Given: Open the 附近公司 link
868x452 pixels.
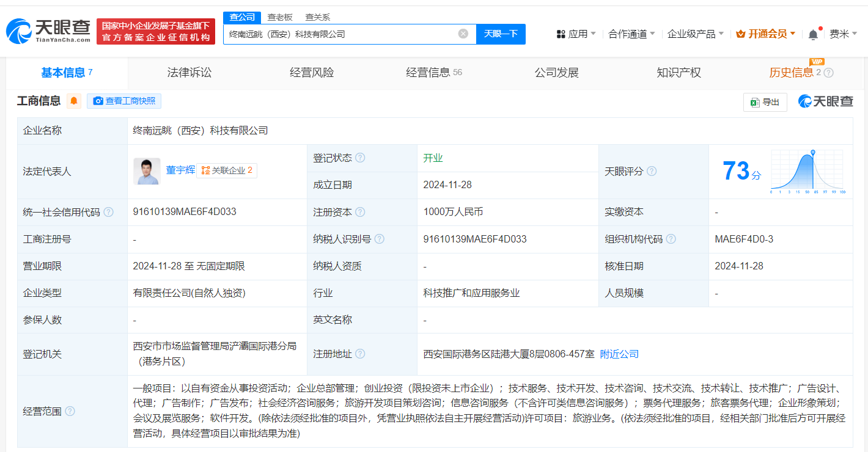Looking at the screenshot, I should [619, 354].
